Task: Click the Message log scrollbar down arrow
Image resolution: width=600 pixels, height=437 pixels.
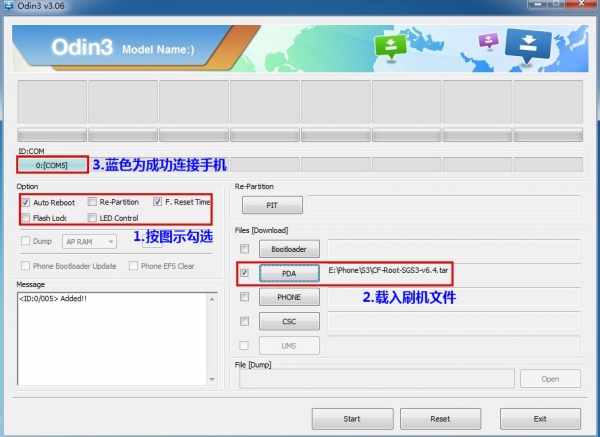Action: [212, 379]
